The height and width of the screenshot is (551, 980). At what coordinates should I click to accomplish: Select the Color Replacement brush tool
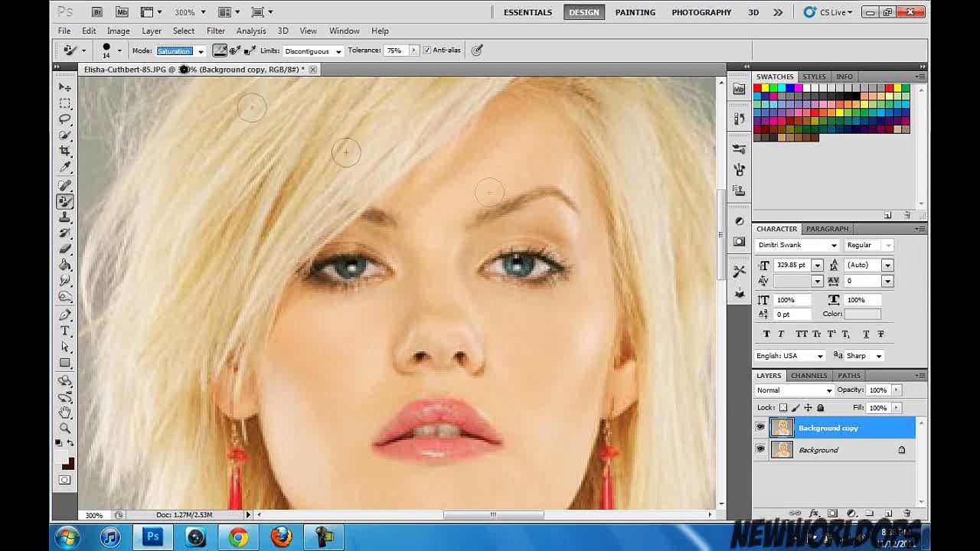coord(65,201)
